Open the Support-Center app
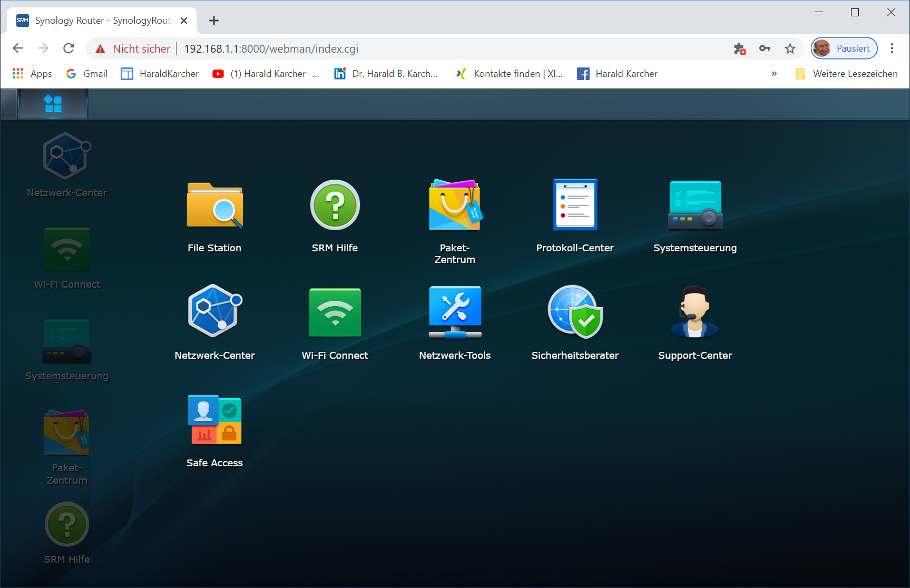 click(x=695, y=322)
